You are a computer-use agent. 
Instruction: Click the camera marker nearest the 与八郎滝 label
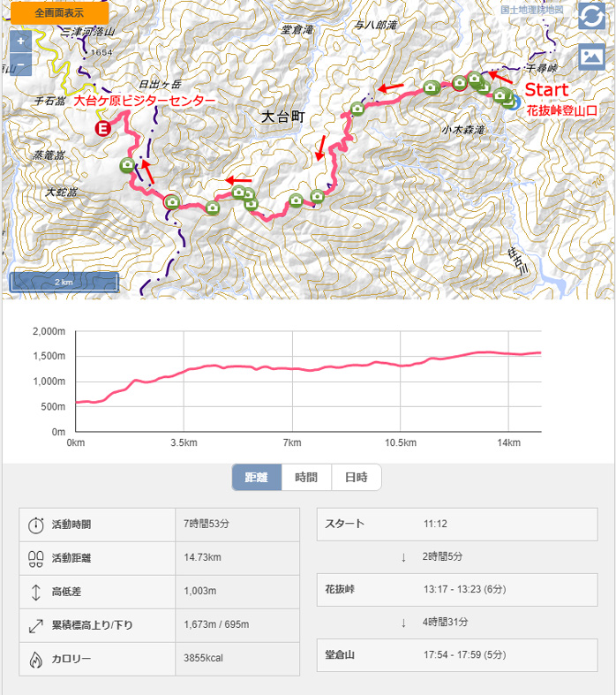coord(357,108)
